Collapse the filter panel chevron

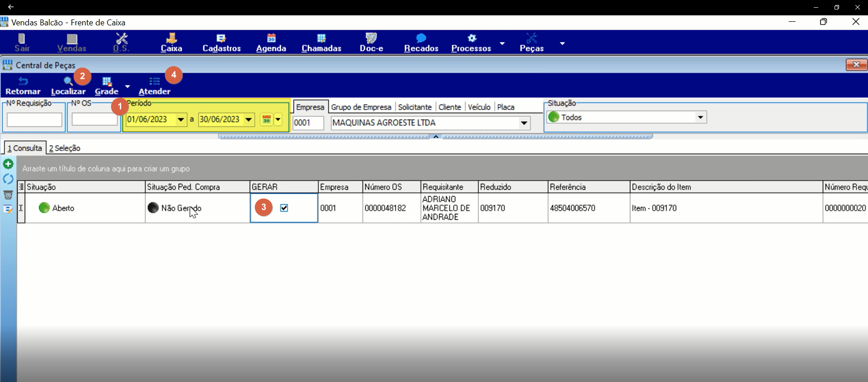(x=436, y=136)
